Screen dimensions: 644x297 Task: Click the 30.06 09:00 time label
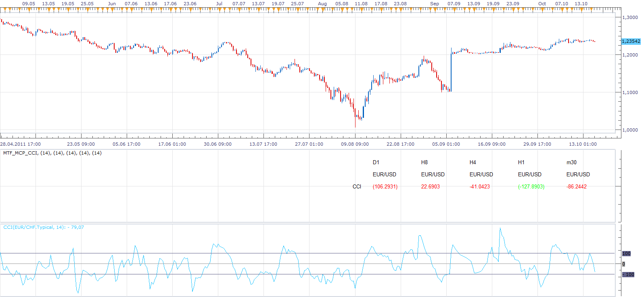218,144
